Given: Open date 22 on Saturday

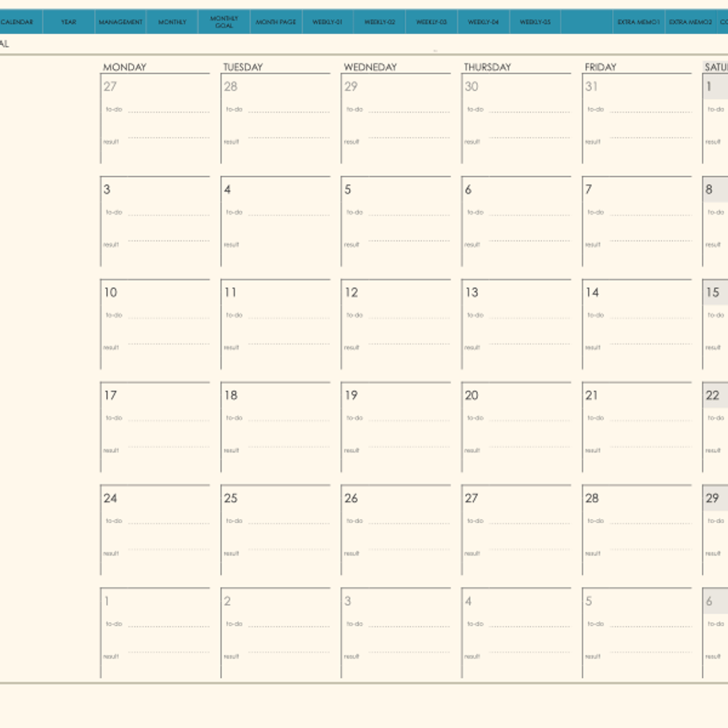Looking at the screenshot, I should [712, 395].
